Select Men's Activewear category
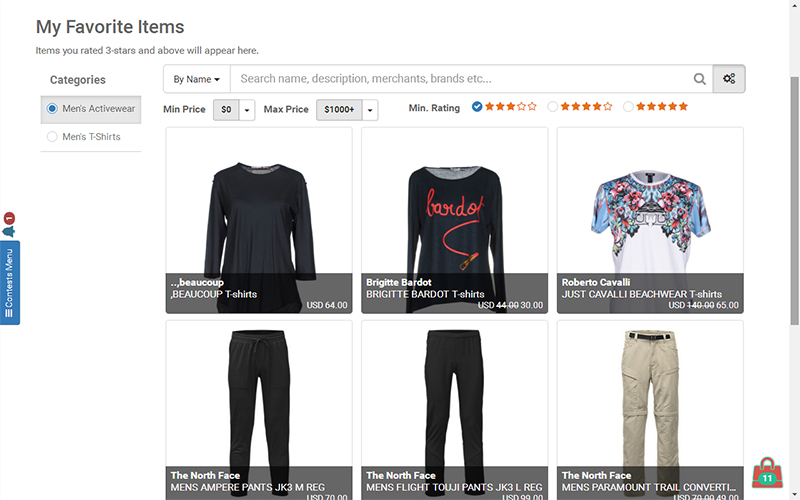Viewport: 800px width, 500px height. click(91, 109)
